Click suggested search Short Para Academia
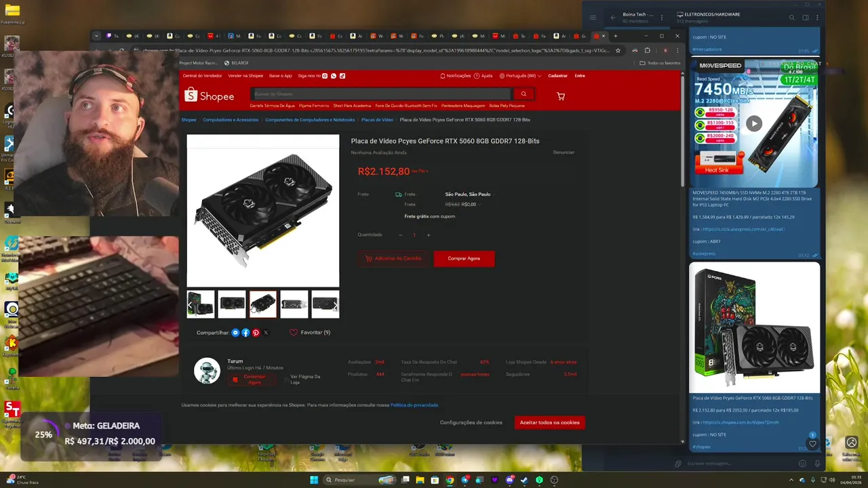Viewport: 868px width, 488px height. tap(352, 106)
